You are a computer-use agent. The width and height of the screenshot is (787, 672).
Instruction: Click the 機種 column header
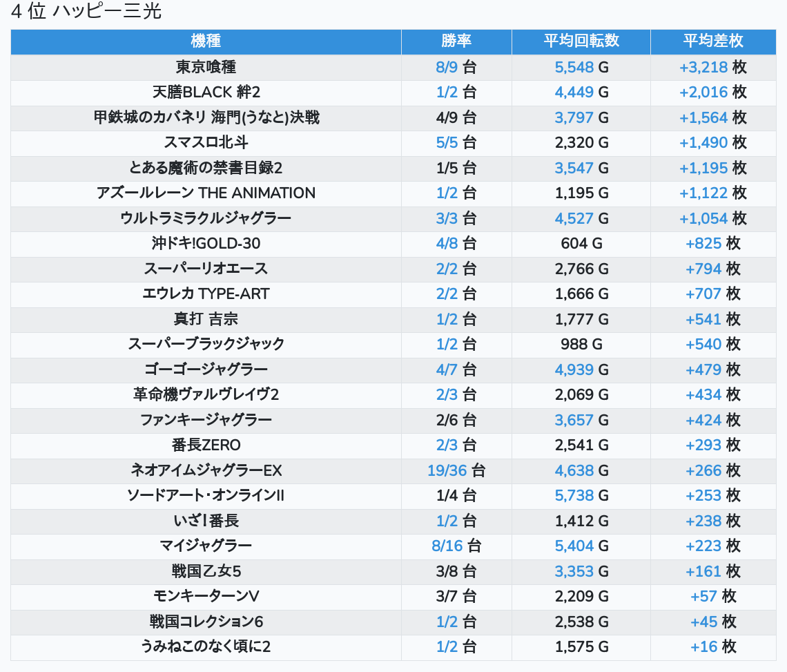pyautogui.click(x=206, y=41)
